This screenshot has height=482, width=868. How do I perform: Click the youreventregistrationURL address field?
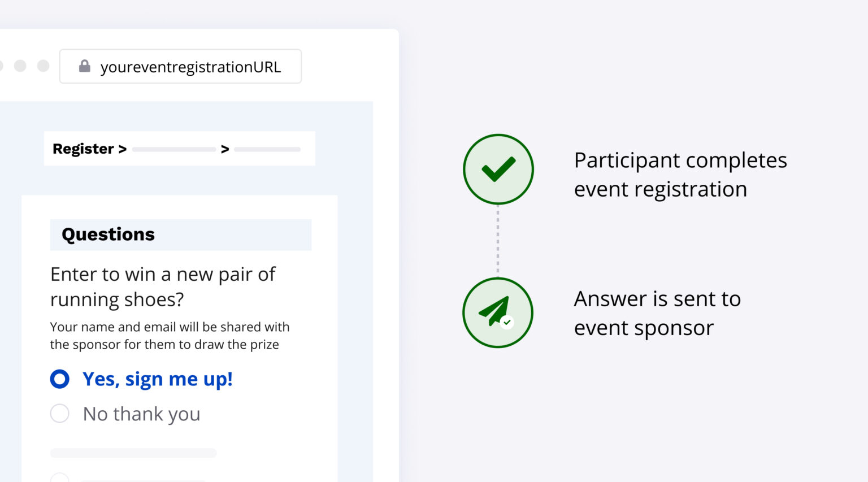pyautogui.click(x=190, y=67)
